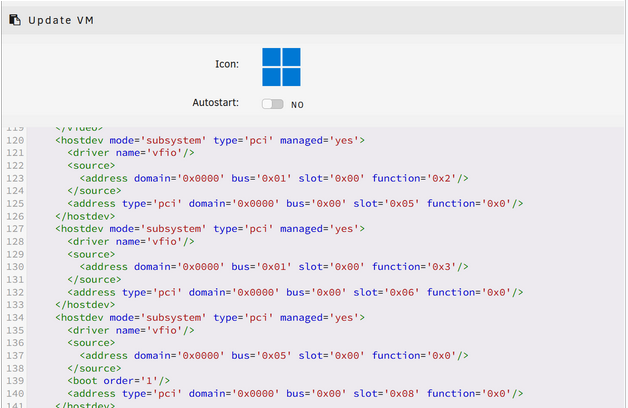Click the address line with slot 0x06
628x408 pixels.
click(295, 292)
